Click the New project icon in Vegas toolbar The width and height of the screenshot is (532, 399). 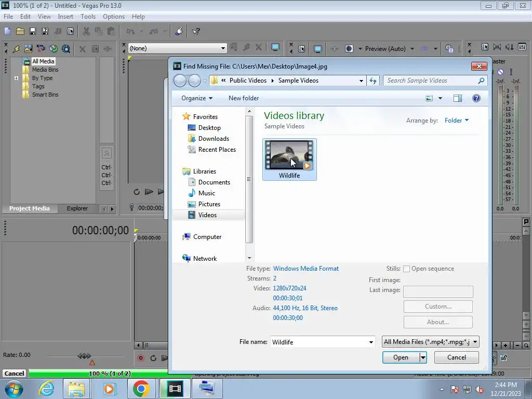pyautogui.click(x=7, y=31)
